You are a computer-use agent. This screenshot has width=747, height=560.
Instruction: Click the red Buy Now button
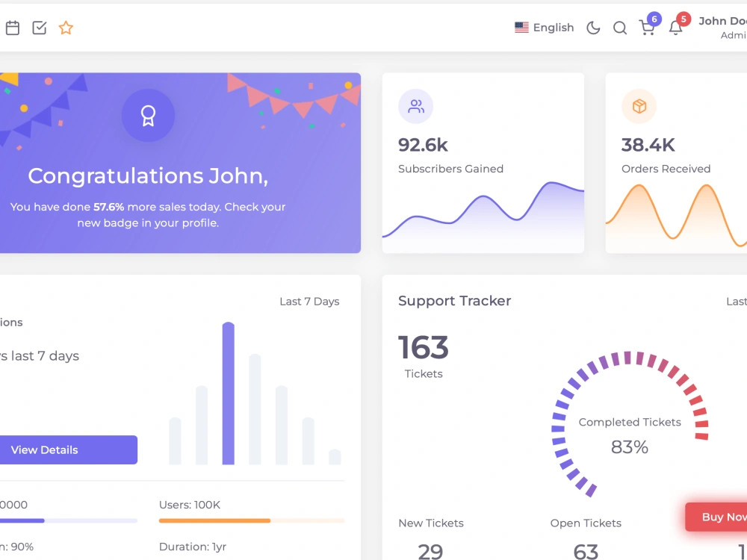click(716, 517)
